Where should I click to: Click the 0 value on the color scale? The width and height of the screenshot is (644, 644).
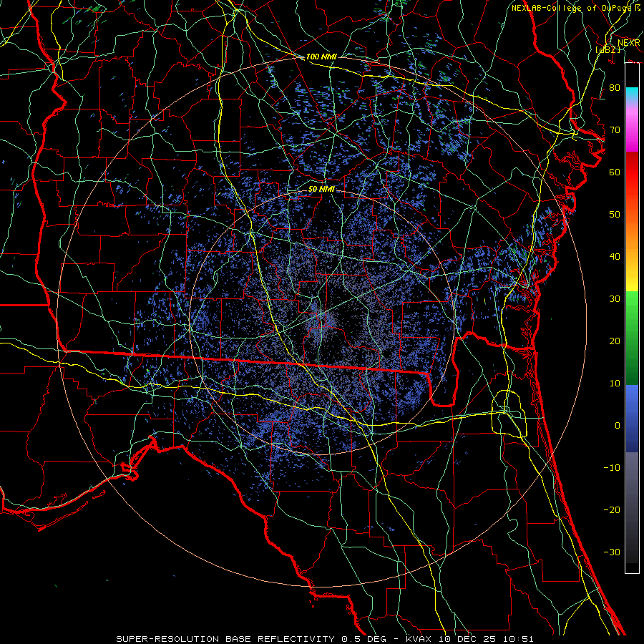(x=617, y=426)
